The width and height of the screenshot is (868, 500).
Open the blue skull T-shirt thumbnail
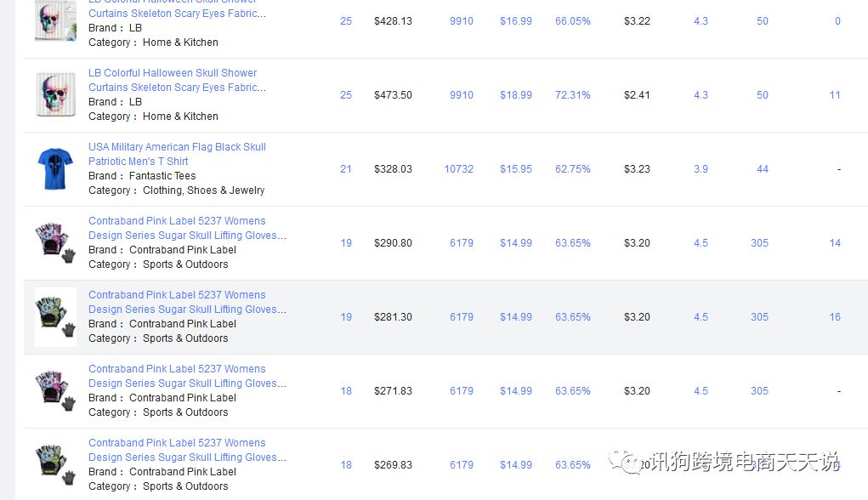click(55, 169)
